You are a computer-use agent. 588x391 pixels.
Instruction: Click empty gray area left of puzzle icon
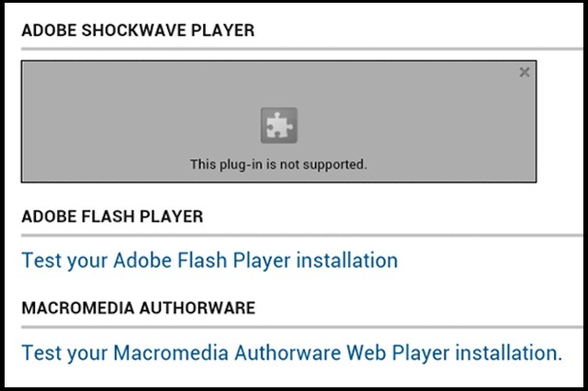tap(141, 122)
